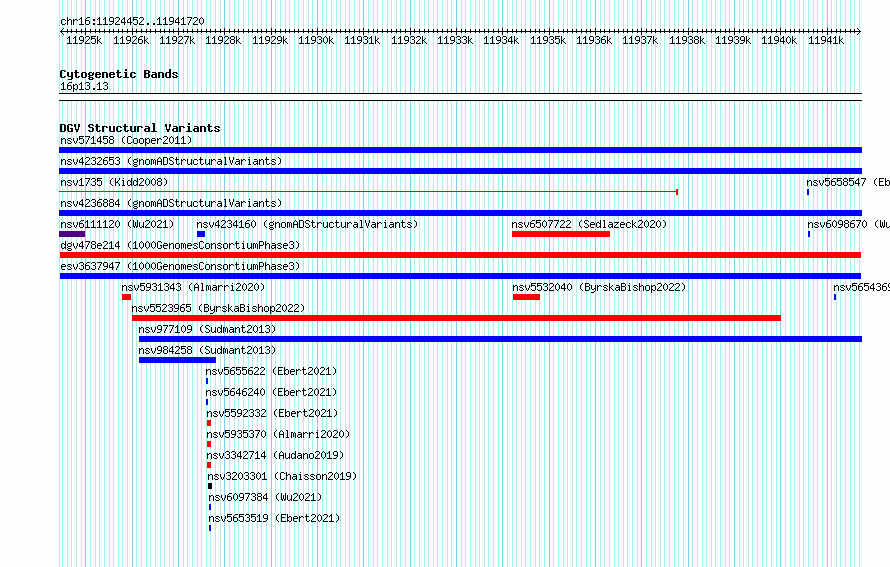Click the blue bar beneath nsv4236884
The width and height of the screenshot is (890, 567).
tap(460, 213)
